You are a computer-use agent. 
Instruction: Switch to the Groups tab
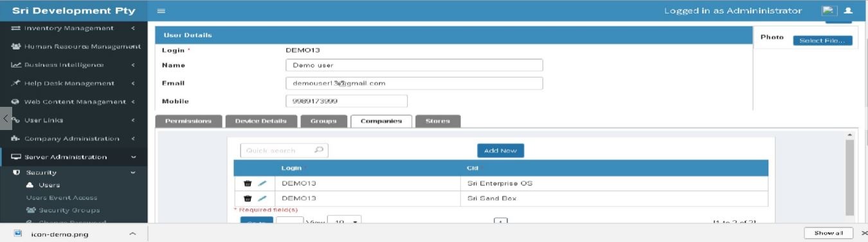(x=323, y=121)
